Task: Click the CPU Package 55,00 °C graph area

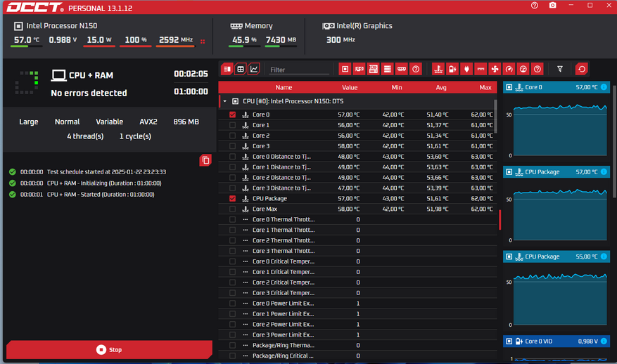Action: (x=559, y=299)
